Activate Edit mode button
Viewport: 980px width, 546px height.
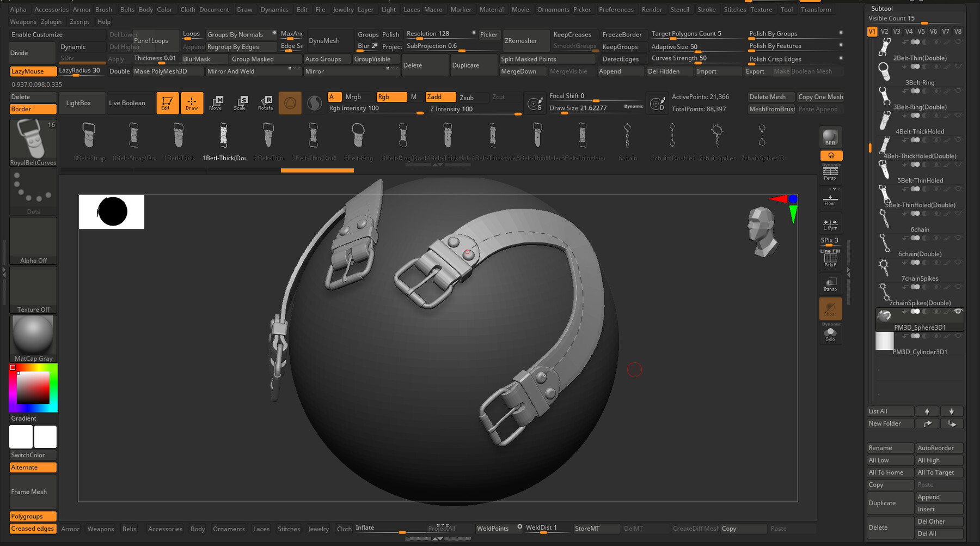point(167,102)
